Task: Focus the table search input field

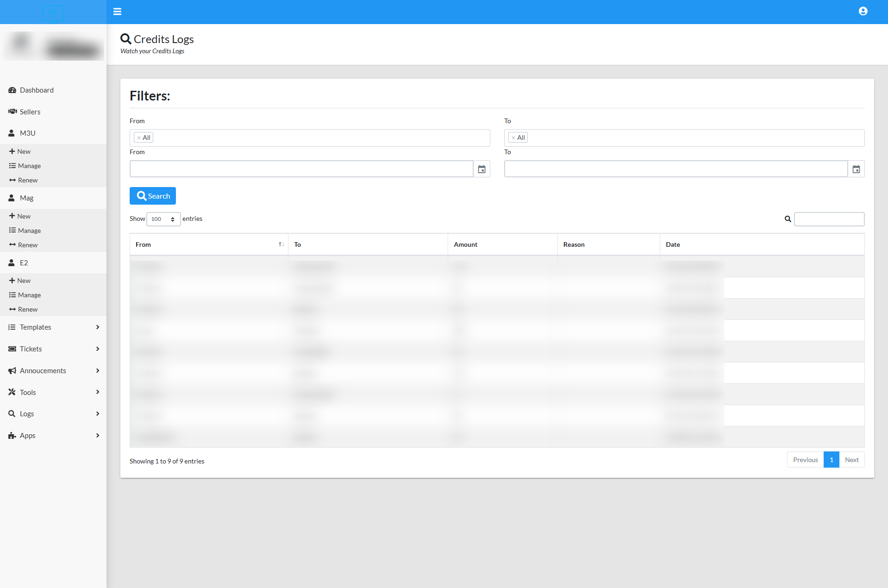Action: point(829,219)
